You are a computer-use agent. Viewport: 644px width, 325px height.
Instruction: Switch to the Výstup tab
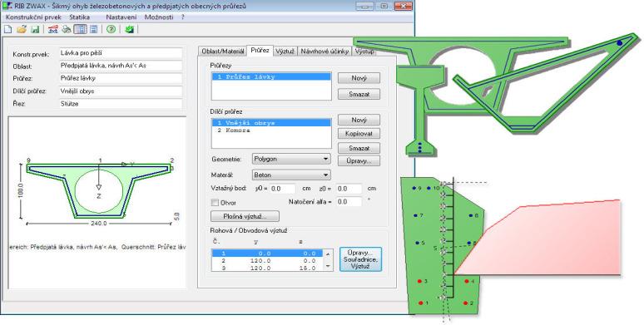[364, 52]
